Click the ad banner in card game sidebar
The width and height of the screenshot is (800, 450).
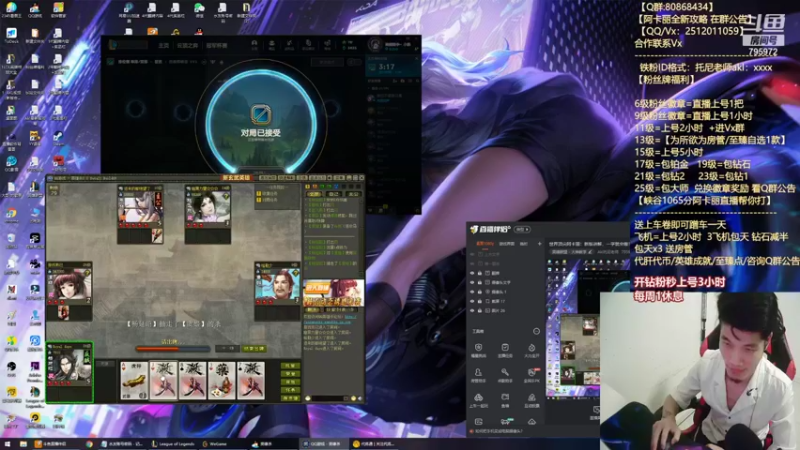(334, 293)
